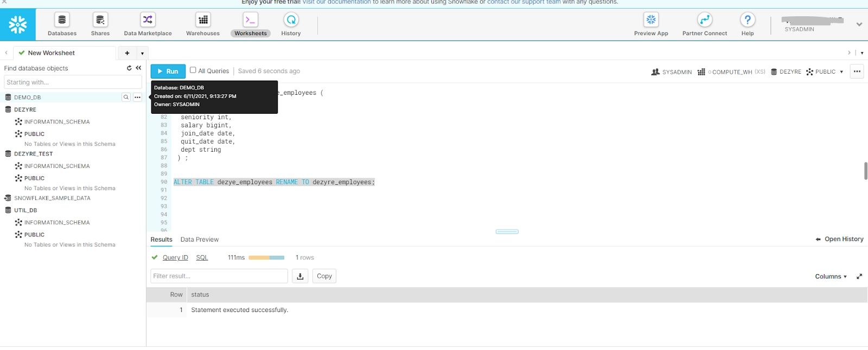Image resolution: width=868 pixels, height=350 pixels.
Task: Open the Query ID link
Action: 175,258
